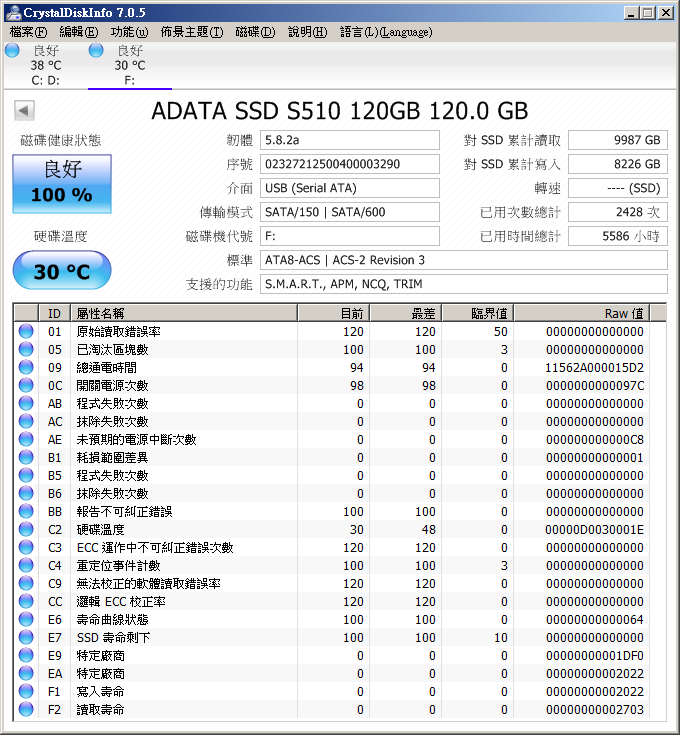Viewport: 680px width, 735px height.
Task: Click the previous disk arrow button
Action: point(24,111)
